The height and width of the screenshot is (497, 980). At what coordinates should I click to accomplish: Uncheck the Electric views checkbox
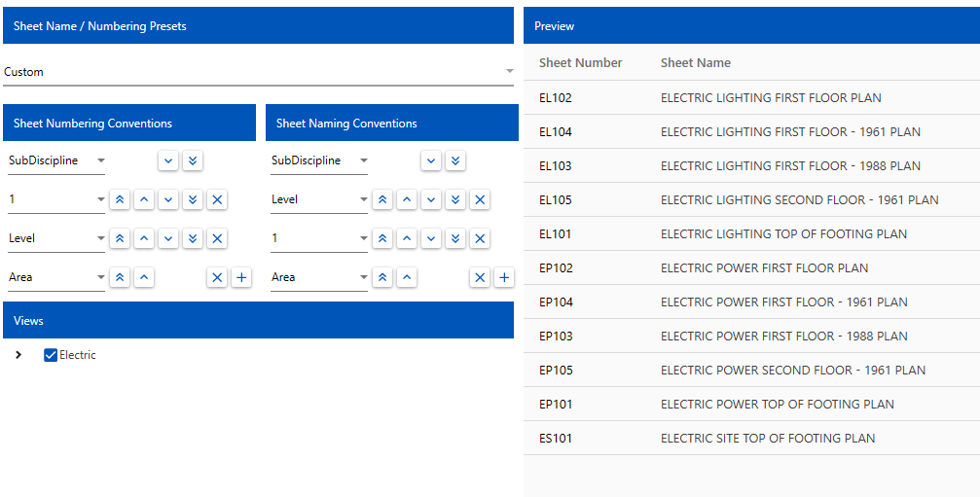tap(51, 355)
